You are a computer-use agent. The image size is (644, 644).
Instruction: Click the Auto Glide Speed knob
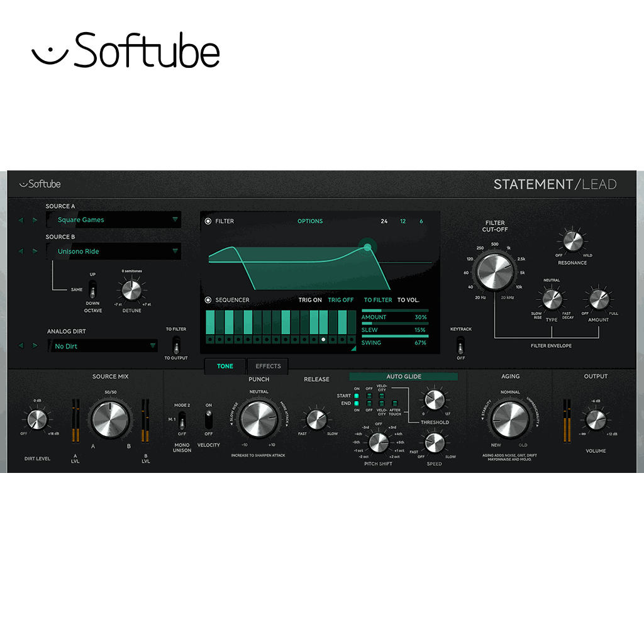tap(435, 442)
